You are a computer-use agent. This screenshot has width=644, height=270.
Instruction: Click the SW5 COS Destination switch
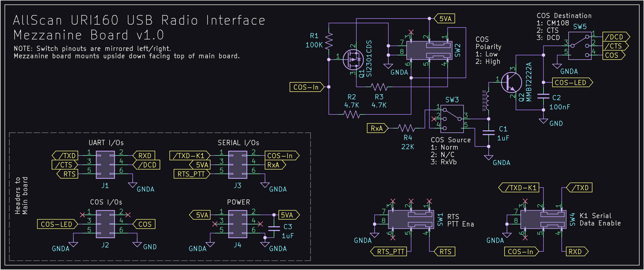coord(580,45)
